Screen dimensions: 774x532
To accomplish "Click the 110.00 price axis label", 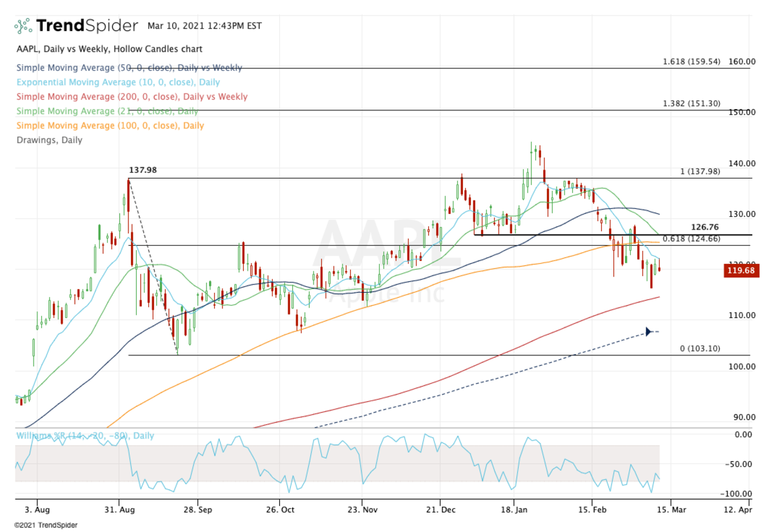I will pos(742,315).
